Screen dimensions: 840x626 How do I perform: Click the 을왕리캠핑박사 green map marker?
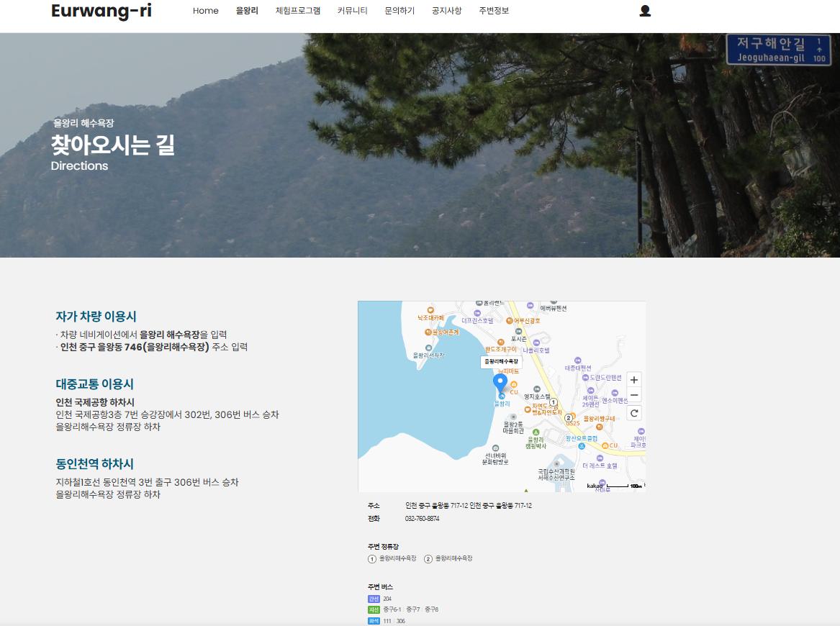click(x=536, y=432)
